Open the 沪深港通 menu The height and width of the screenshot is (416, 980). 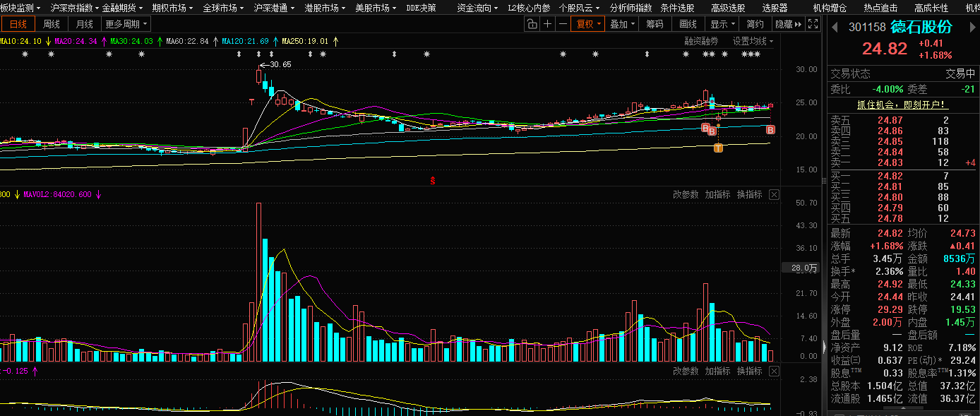[x=274, y=8]
